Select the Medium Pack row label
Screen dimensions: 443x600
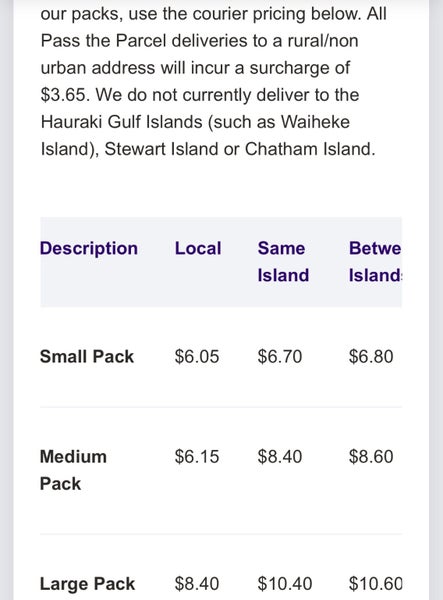click(73, 470)
